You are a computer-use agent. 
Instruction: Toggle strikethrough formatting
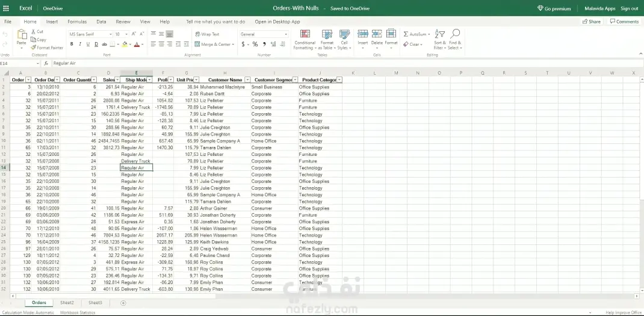coord(104,44)
